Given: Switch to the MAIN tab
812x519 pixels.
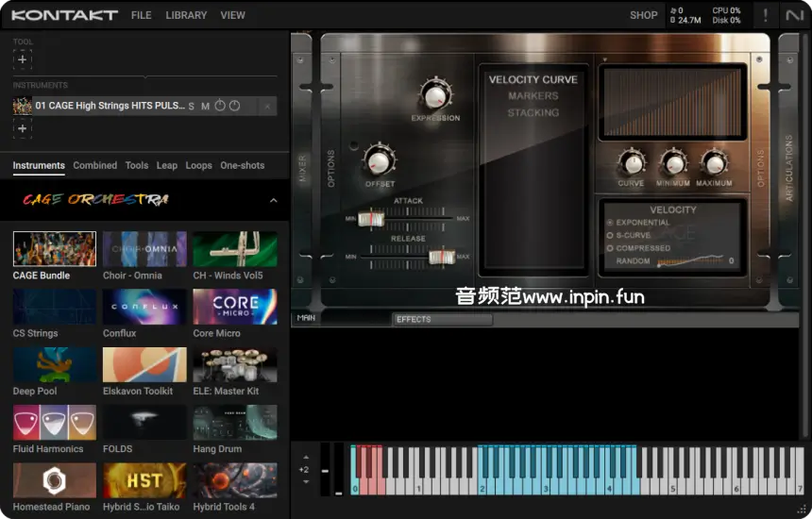Looking at the screenshot, I should click(x=306, y=318).
